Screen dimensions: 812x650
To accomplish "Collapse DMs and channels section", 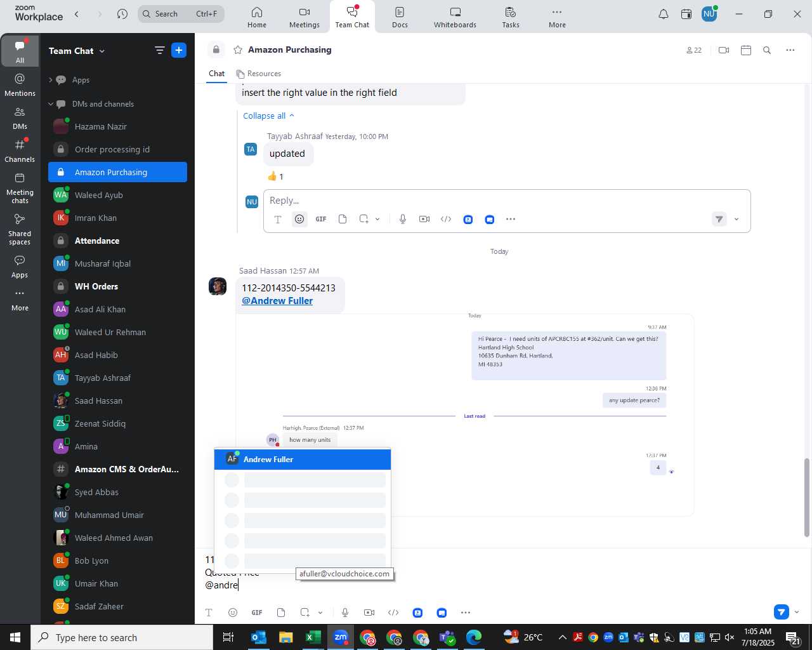I will pos(51,104).
